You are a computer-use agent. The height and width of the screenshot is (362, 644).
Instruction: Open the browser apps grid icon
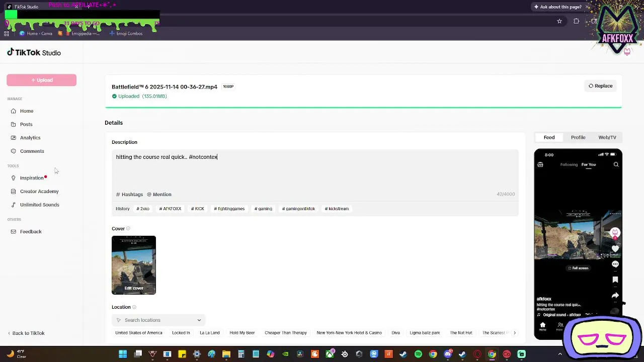click(7, 34)
